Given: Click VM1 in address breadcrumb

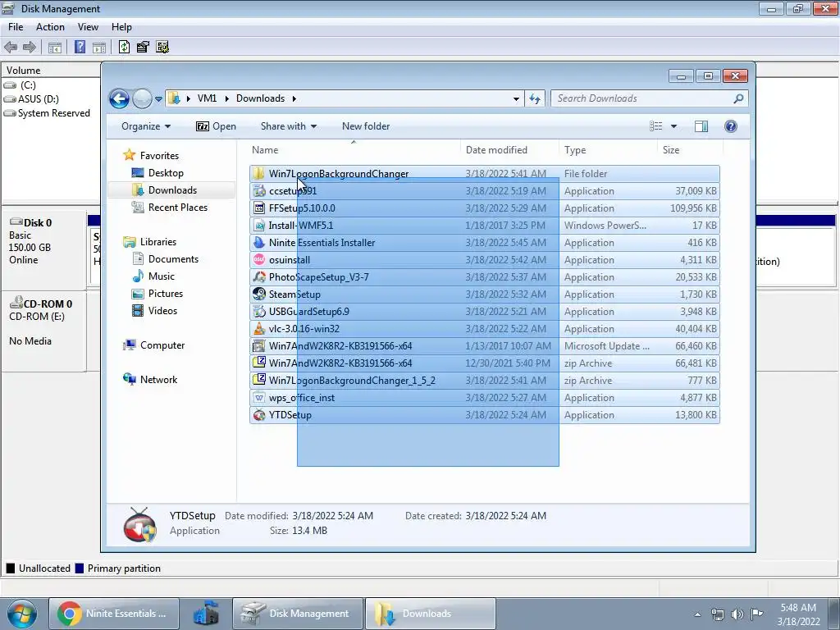Looking at the screenshot, I should tap(207, 98).
